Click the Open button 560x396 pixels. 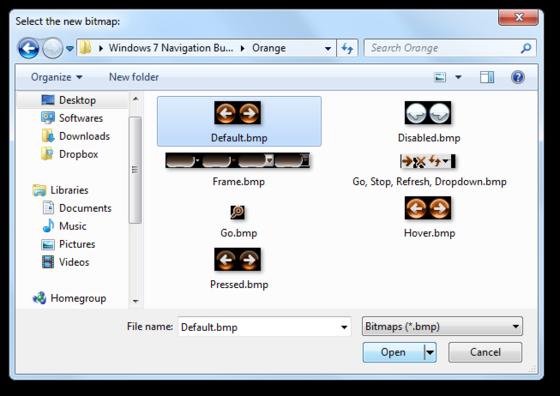[x=393, y=352]
